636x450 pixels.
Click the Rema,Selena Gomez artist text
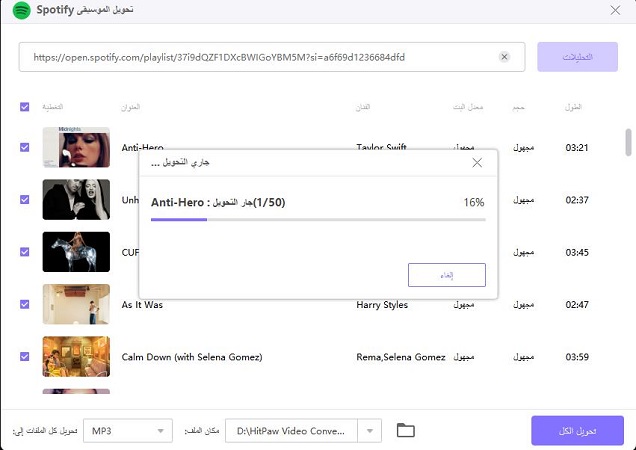click(401, 357)
